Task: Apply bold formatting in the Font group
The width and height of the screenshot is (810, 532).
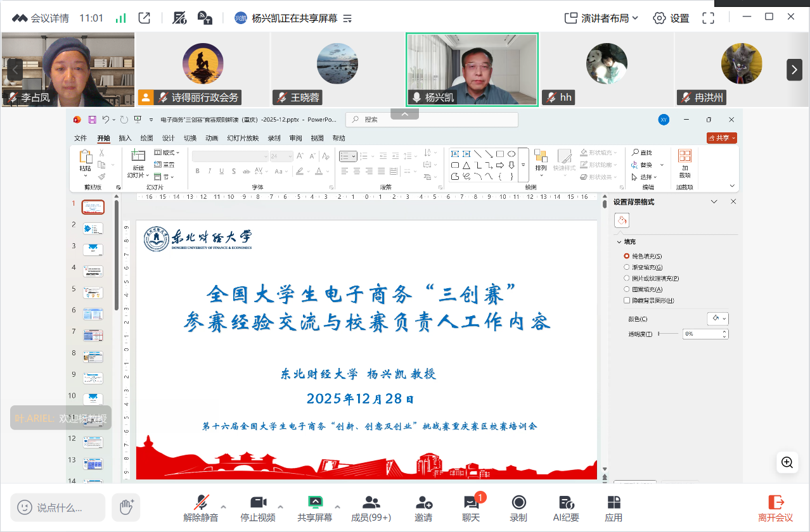Action: (197, 171)
